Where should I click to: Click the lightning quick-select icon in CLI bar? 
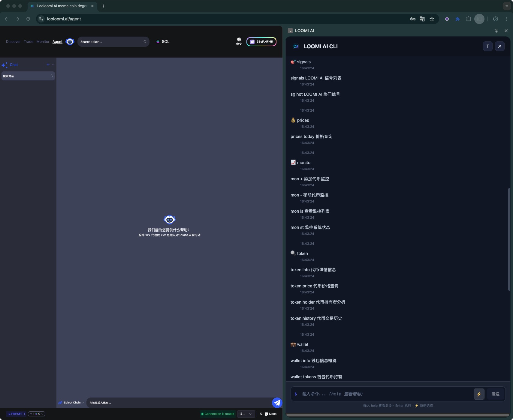pos(478,394)
